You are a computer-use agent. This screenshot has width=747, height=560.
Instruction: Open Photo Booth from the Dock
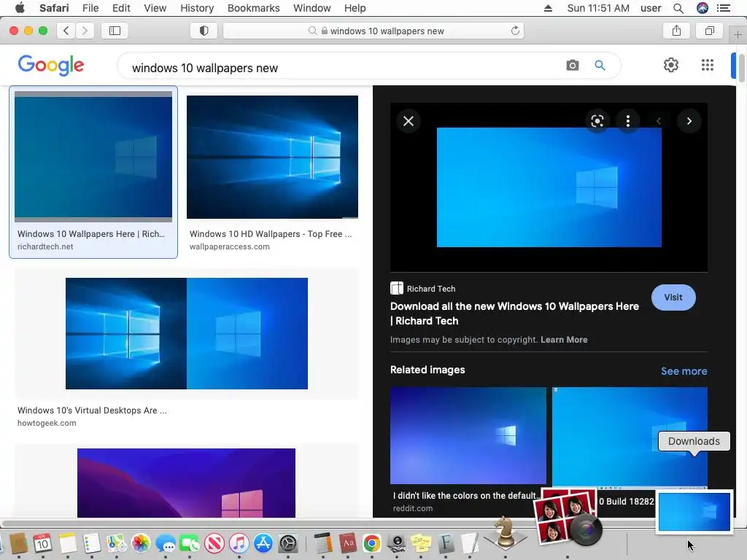pyautogui.click(x=568, y=517)
